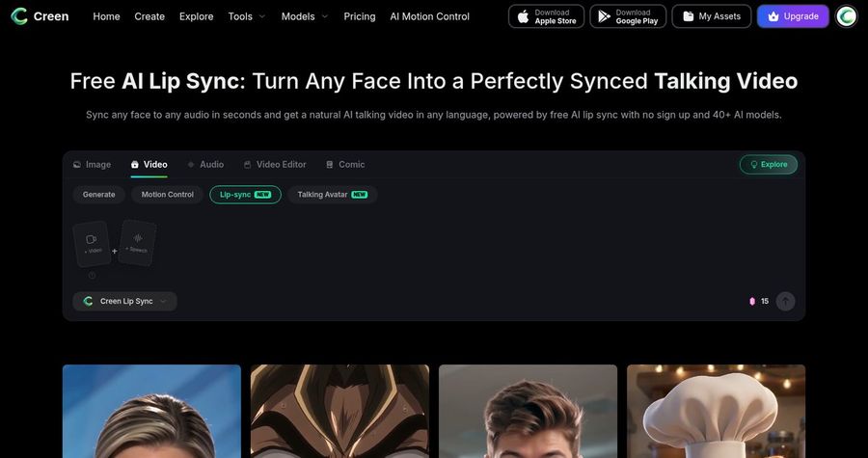Download from Apple Store button
The width and height of the screenshot is (868, 458).
point(547,16)
